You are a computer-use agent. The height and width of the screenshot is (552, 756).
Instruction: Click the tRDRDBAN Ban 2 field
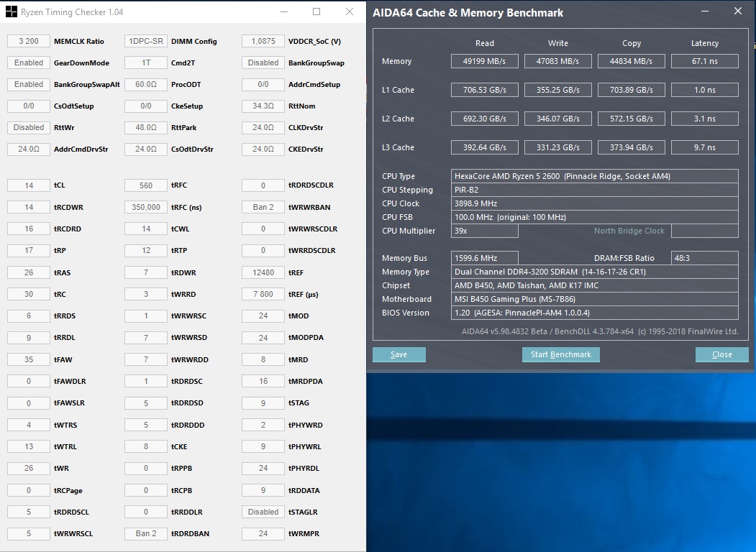(145, 534)
